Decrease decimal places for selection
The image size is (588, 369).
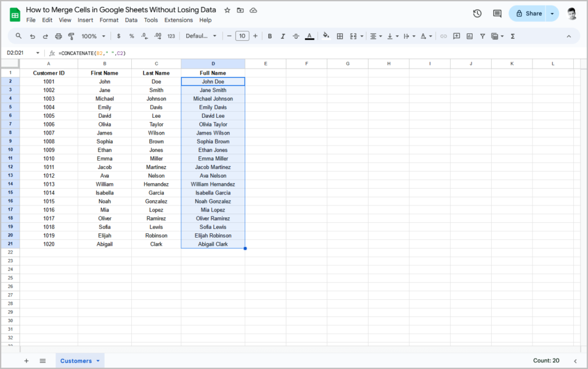144,36
